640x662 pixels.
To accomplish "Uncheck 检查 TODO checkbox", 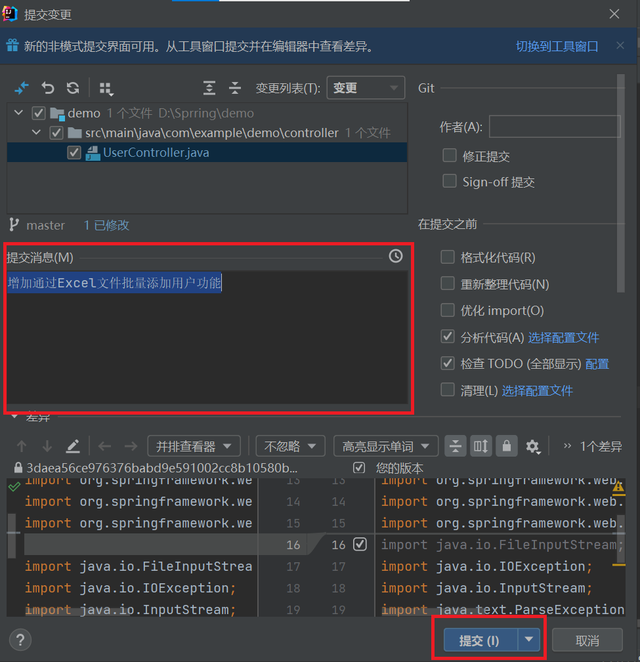I will coord(447,363).
